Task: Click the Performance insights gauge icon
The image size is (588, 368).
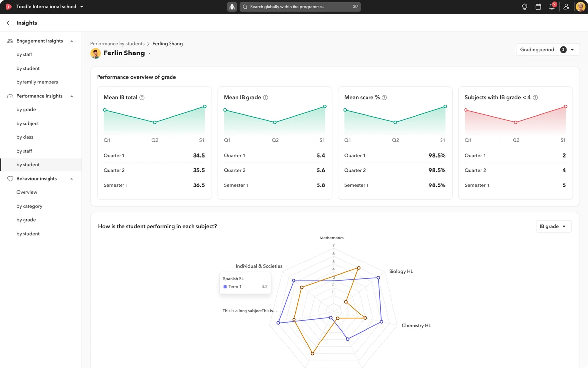Action: [10, 96]
